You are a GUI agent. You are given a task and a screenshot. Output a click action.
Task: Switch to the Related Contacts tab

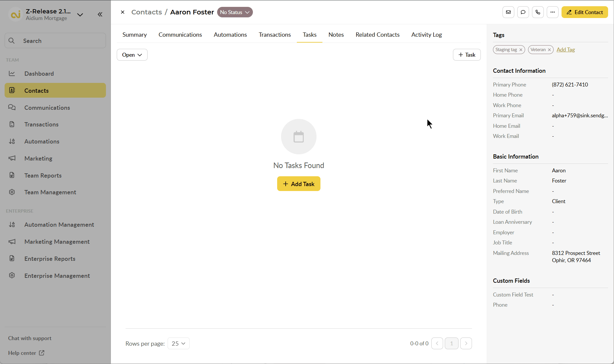(x=378, y=35)
